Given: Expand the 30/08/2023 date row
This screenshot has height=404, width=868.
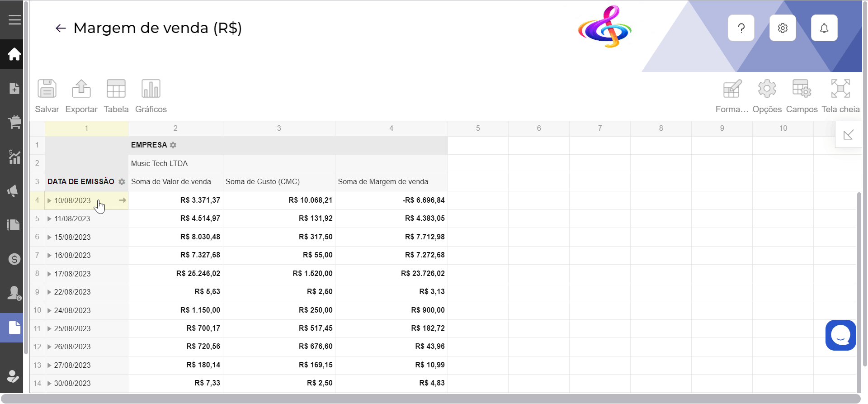Looking at the screenshot, I should pyautogui.click(x=49, y=383).
